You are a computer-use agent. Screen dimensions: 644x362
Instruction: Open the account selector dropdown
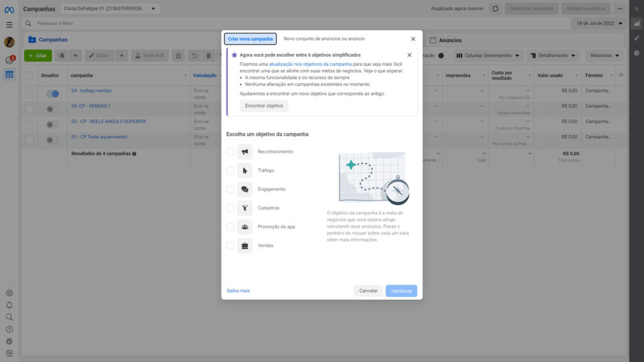[x=110, y=9]
